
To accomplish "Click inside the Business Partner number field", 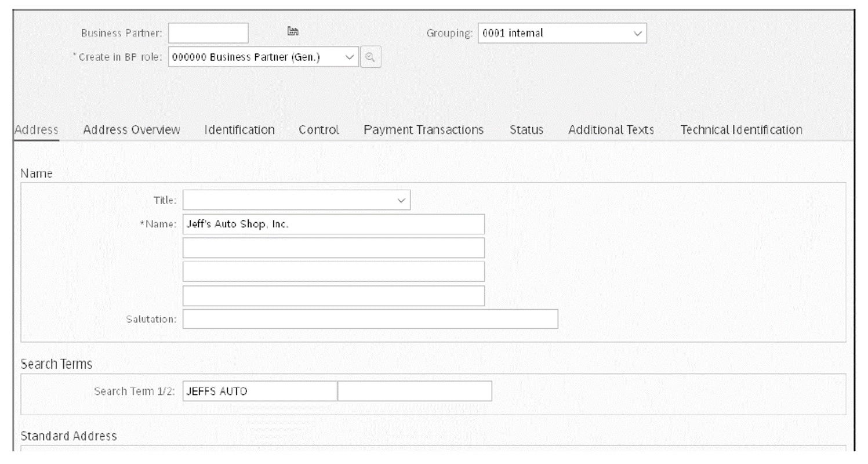I will [208, 32].
